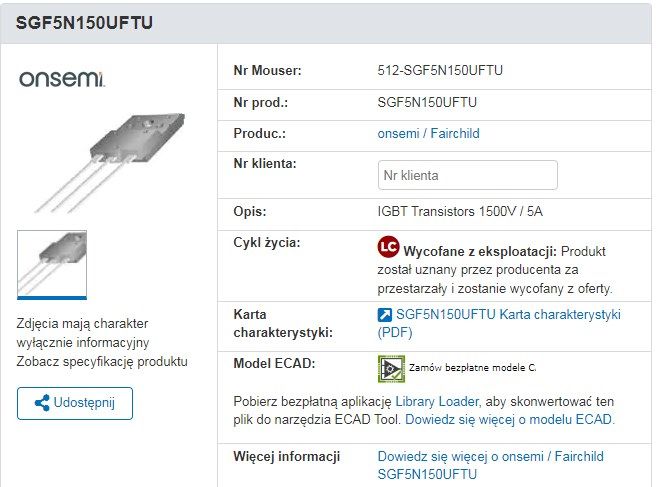664x487 pixels.
Task: Click the share icon in Udostępnij button
Action: [x=42, y=403]
